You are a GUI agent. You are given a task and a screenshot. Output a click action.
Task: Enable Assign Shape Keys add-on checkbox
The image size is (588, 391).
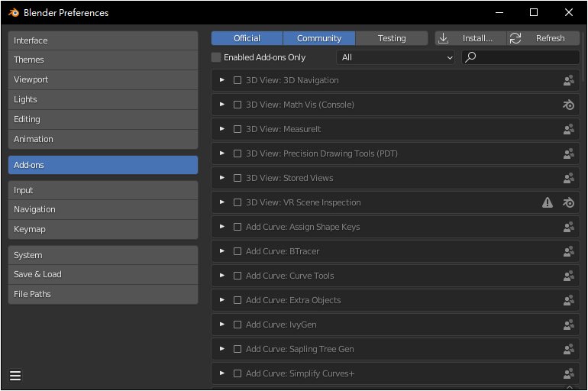[x=237, y=227]
